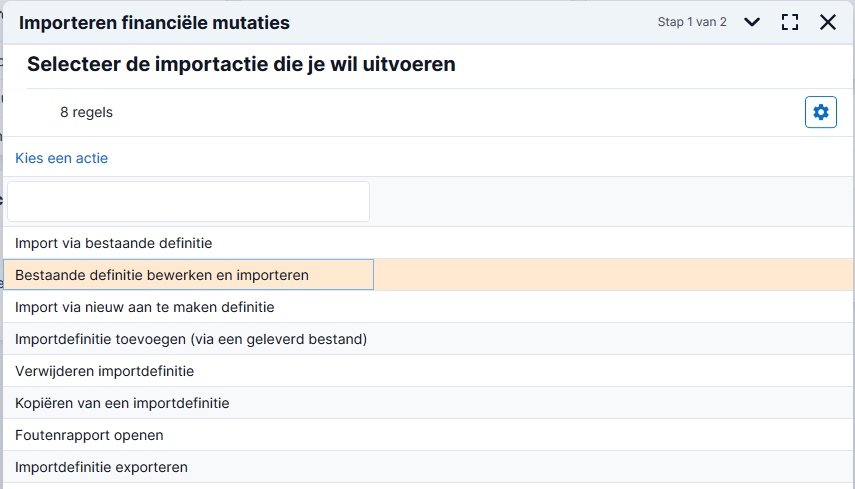This screenshot has width=855, height=489.
Task: Choose Kopiëren van een importdefinitie
Action: point(428,403)
